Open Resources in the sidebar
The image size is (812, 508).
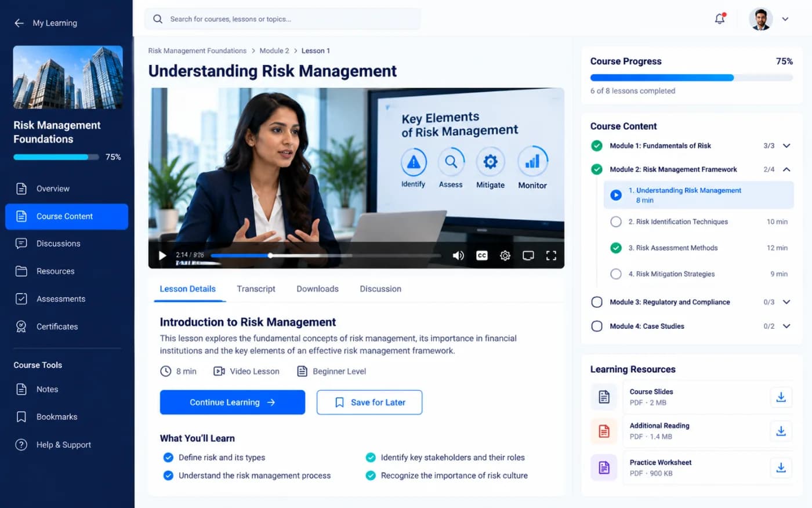point(67,271)
